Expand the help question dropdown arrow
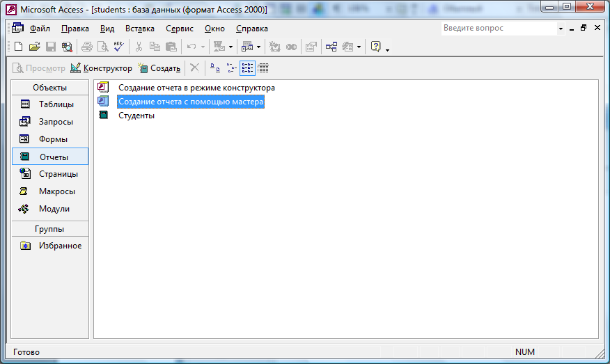The width and height of the screenshot is (610, 364). coord(561,29)
